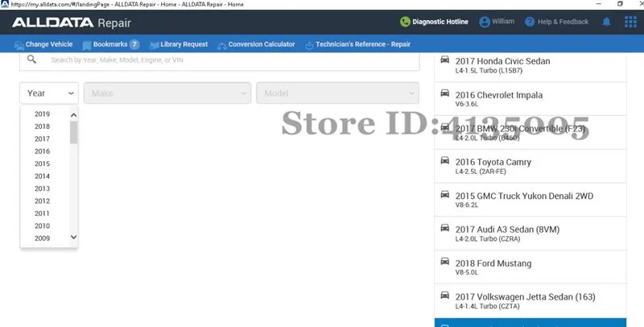This screenshot has width=644, height=327.
Task: Select year 2013
Action: pos(43,188)
